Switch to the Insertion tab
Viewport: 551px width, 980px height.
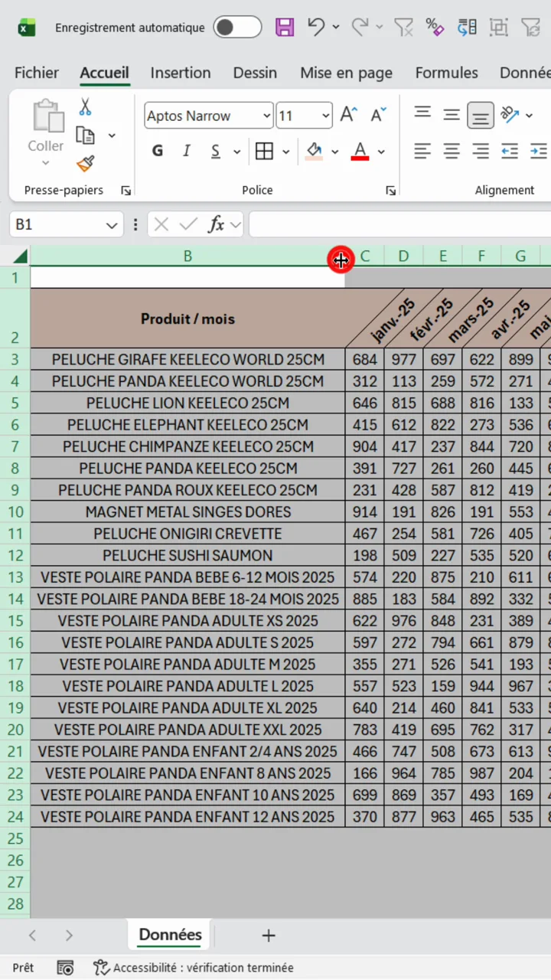pyautogui.click(x=181, y=73)
